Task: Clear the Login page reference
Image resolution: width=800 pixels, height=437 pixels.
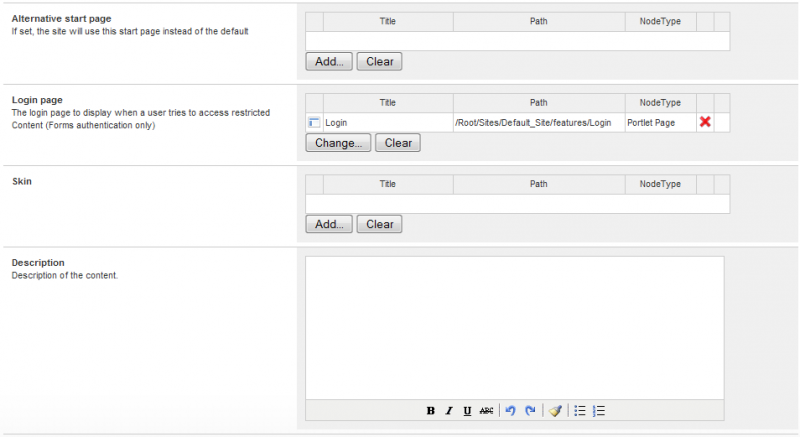Action: tap(398, 143)
